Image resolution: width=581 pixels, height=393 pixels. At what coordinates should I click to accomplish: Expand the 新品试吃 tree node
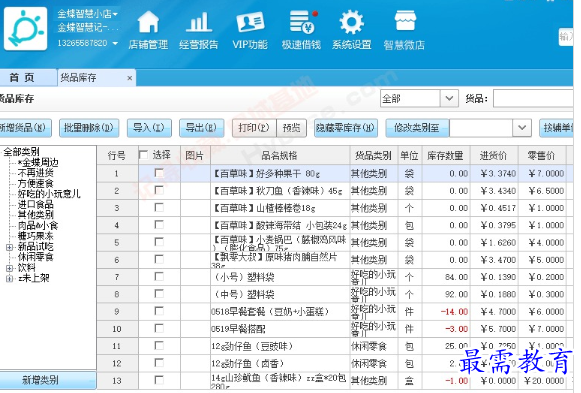[x=9, y=247]
